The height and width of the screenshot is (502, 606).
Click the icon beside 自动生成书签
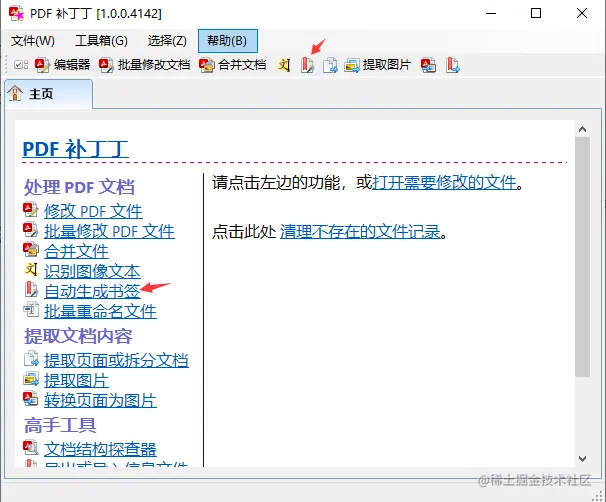click(31, 289)
